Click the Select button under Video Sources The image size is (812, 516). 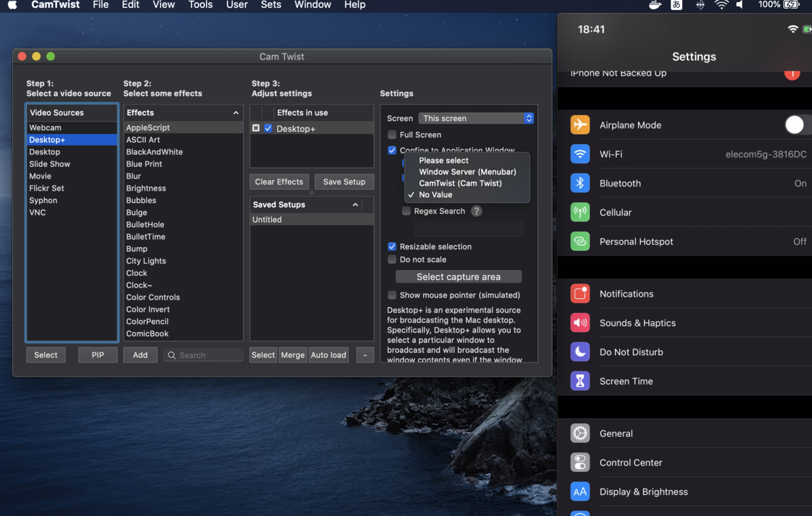click(x=46, y=355)
